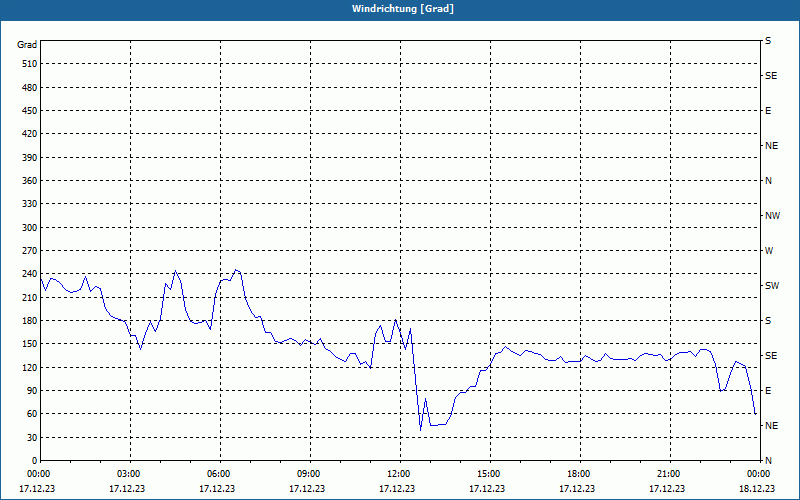Click the NW compass label
Screen dimensions: 800x500
(x=772, y=216)
